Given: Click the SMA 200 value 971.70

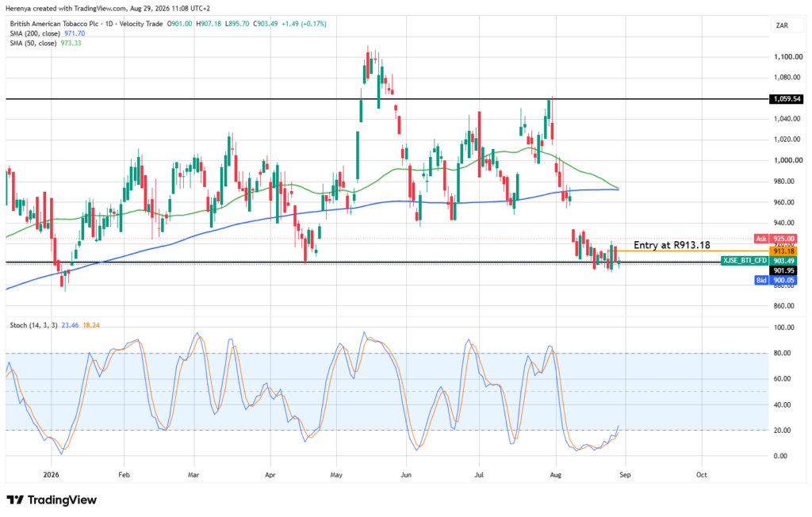Looking at the screenshot, I should point(75,33).
